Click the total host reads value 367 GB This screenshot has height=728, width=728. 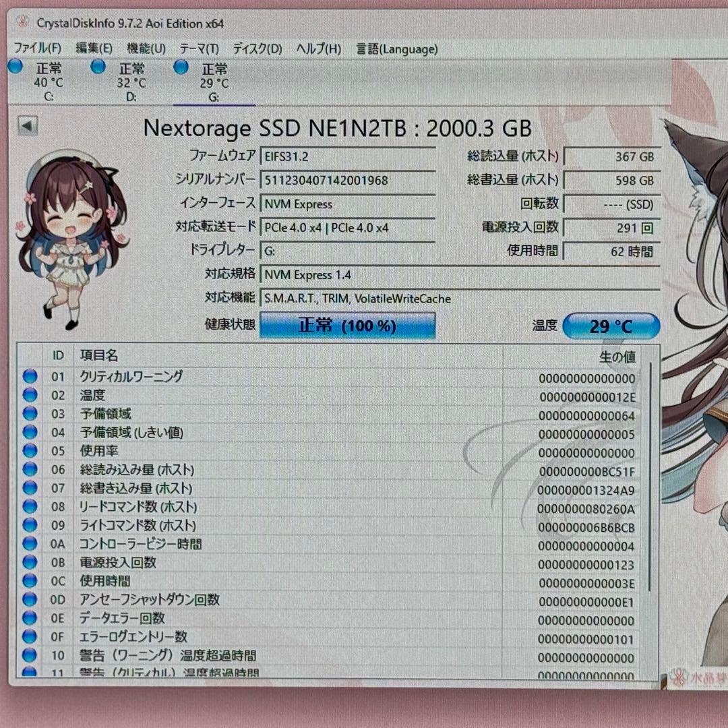pyautogui.click(x=612, y=157)
